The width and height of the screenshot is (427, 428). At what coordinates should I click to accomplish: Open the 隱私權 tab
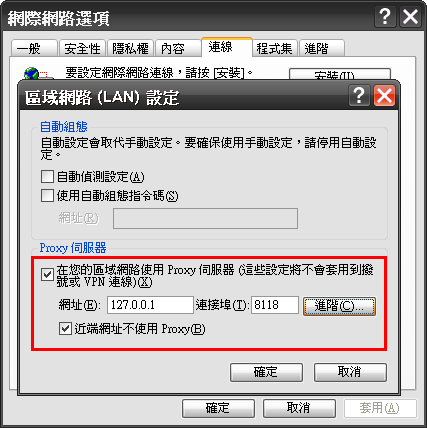click(130, 48)
